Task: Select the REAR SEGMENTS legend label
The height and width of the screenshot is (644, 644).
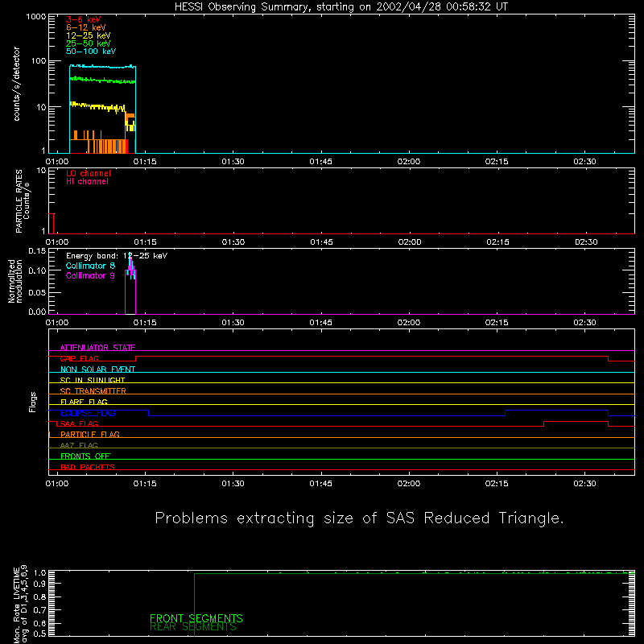Action: click(193, 627)
